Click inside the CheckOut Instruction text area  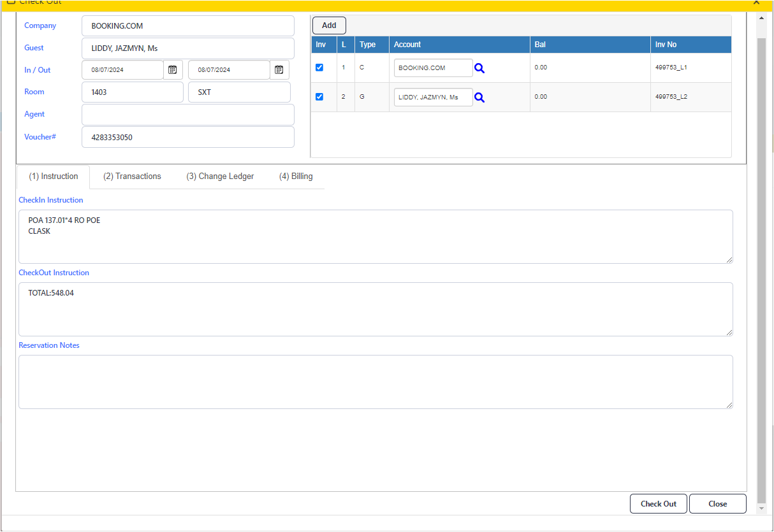376,310
